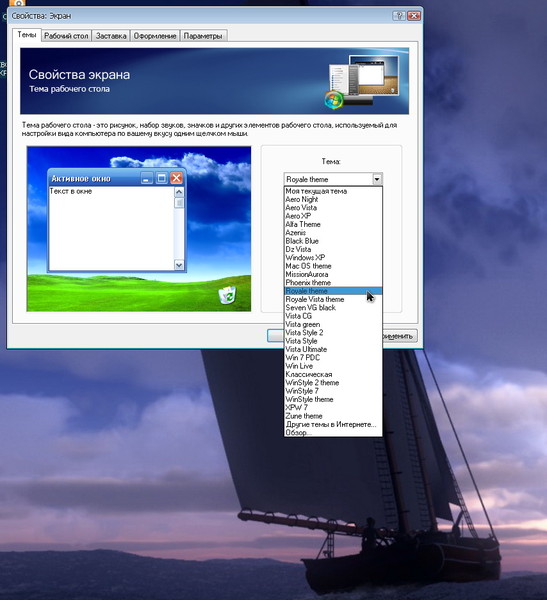
Task: Click the preview window's close X icon
Action: pyautogui.click(x=176, y=178)
